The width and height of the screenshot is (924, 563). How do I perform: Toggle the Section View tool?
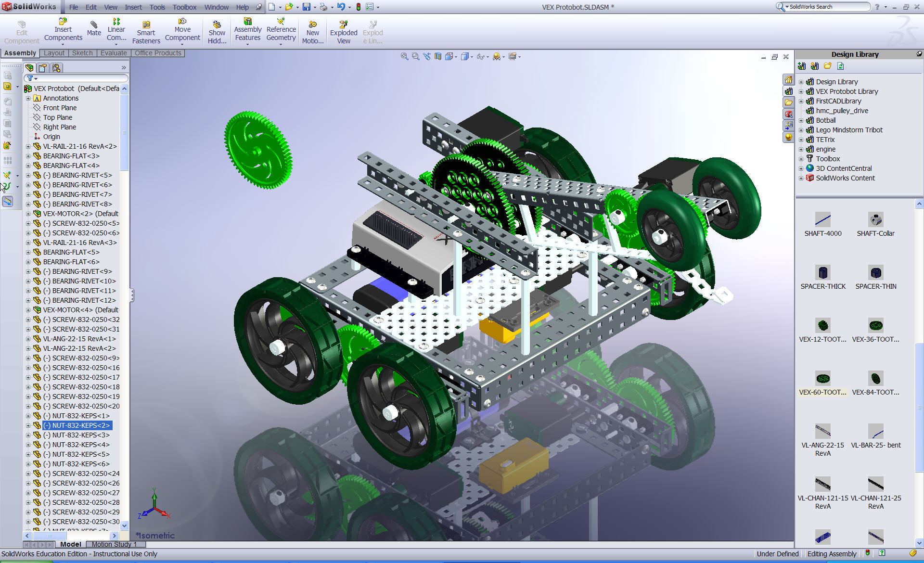pos(438,57)
